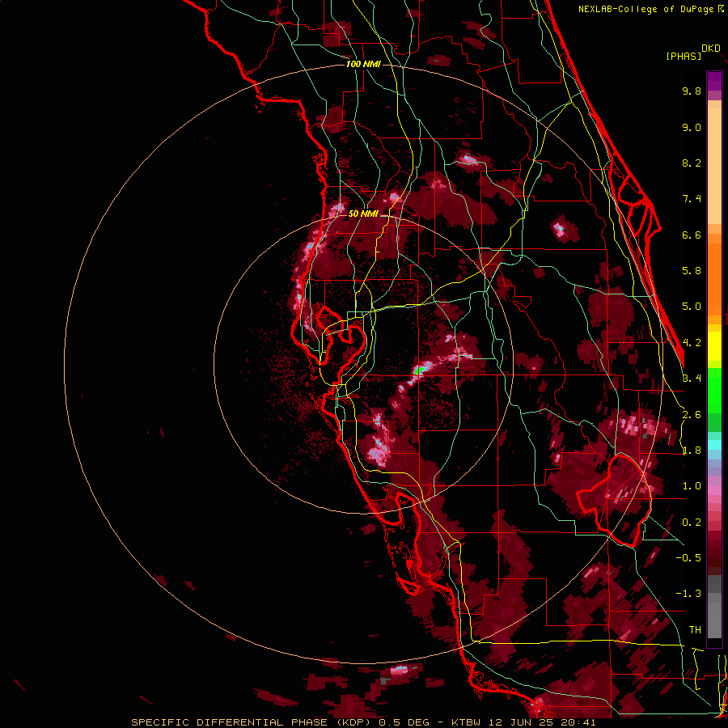Click the 9.0 value on the scale
This screenshot has height=728, width=728.
click(x=692, y=127)
